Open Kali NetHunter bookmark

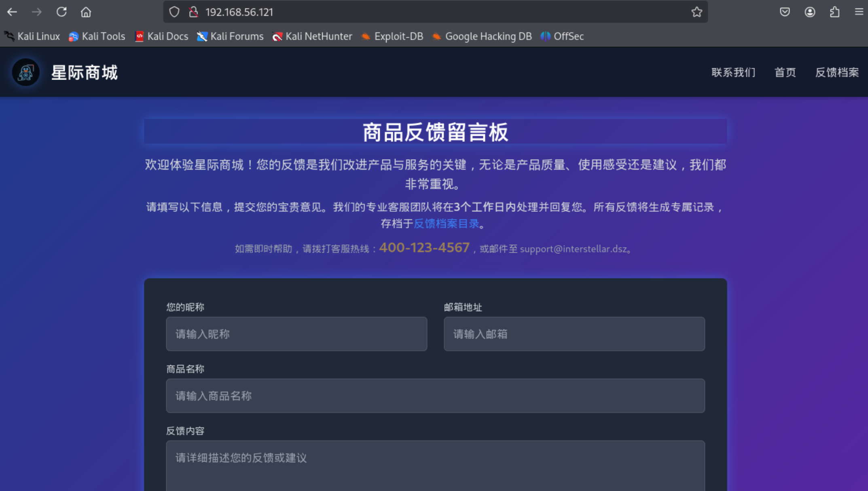(312, 36)
